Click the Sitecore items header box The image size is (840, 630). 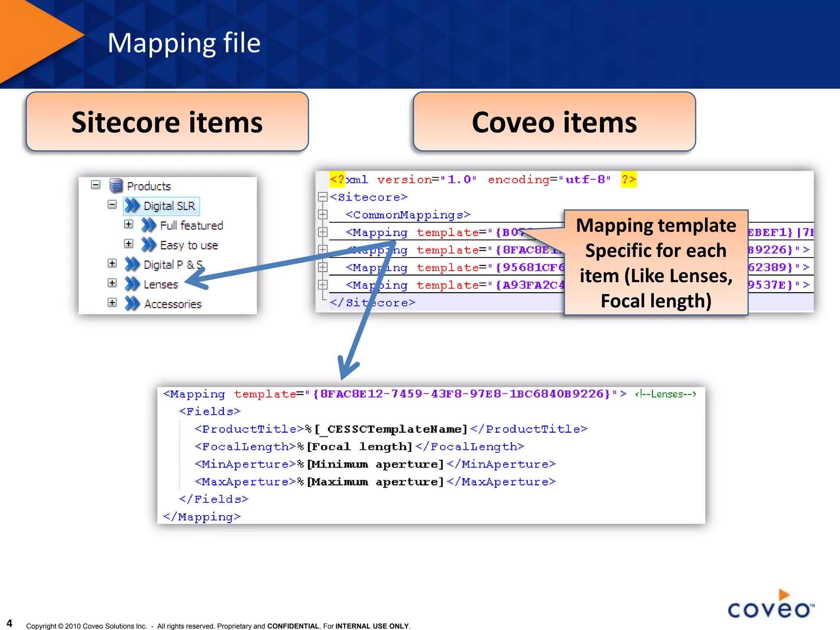[167, 122]
